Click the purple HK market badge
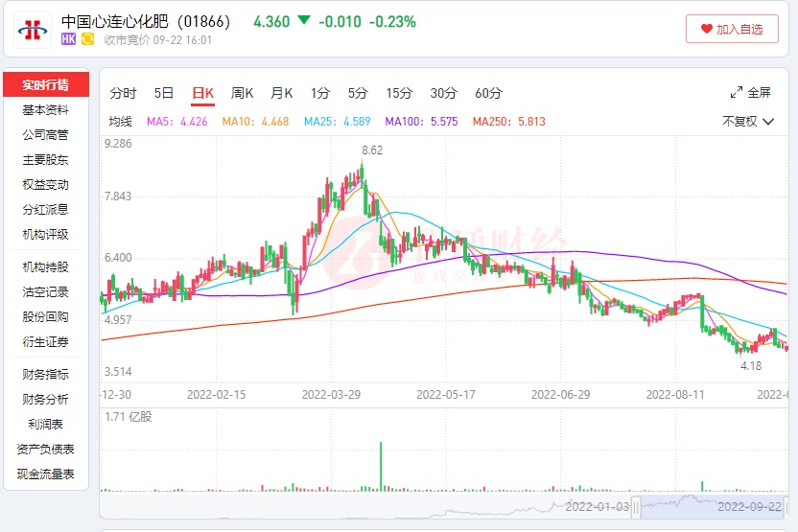Image resolution: width=798 pixels, height=532 pixels. tap(68, 39)
